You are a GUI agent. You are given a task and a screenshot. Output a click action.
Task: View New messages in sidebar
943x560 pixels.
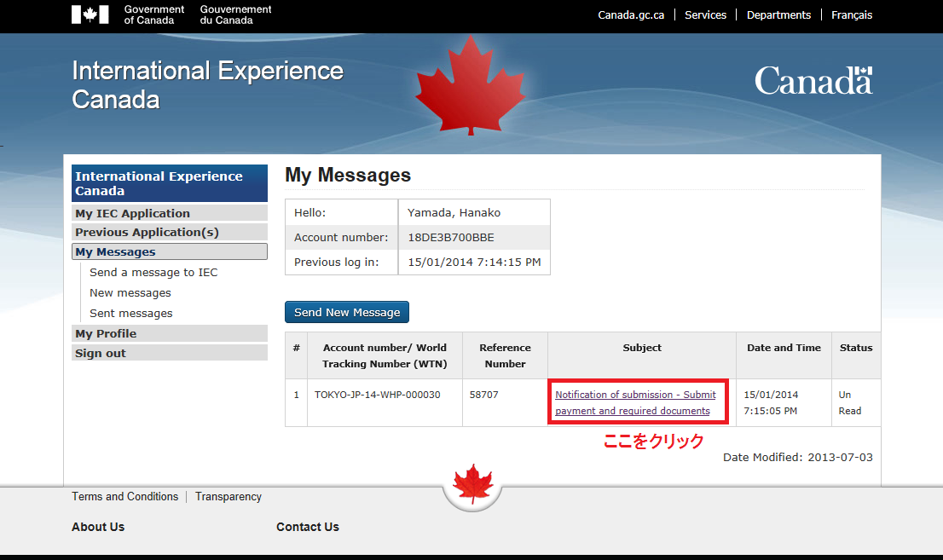click(x=130, y=293)
